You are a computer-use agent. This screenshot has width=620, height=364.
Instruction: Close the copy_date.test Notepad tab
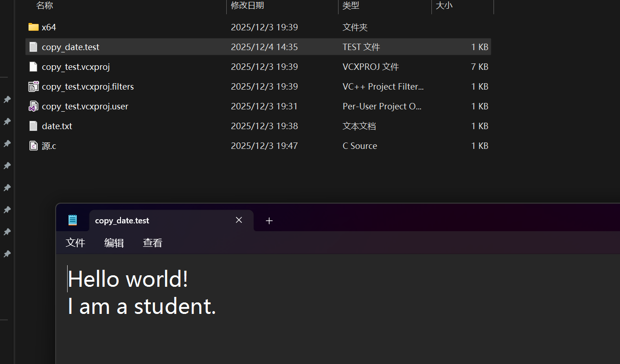(x=239, y=220)
